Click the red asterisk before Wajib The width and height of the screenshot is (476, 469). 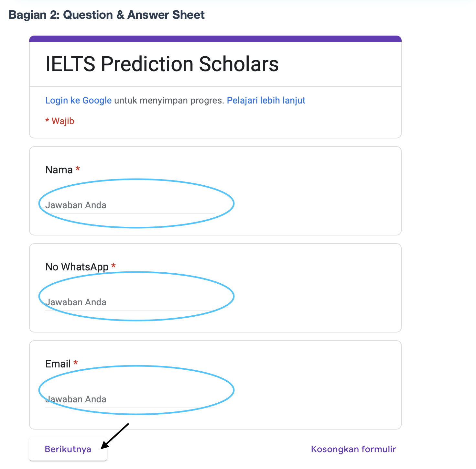47,121
